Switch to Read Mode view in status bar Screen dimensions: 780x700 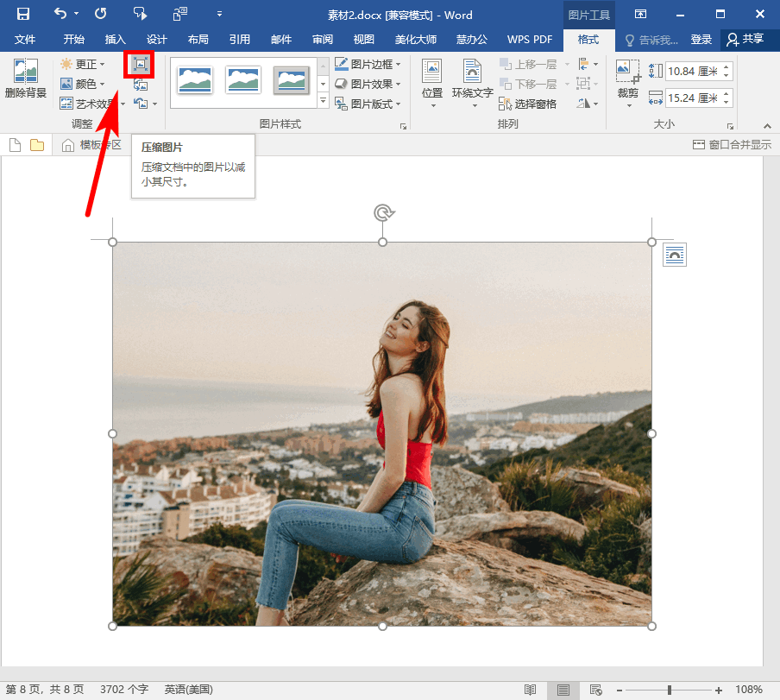click(x=531, y=690)
